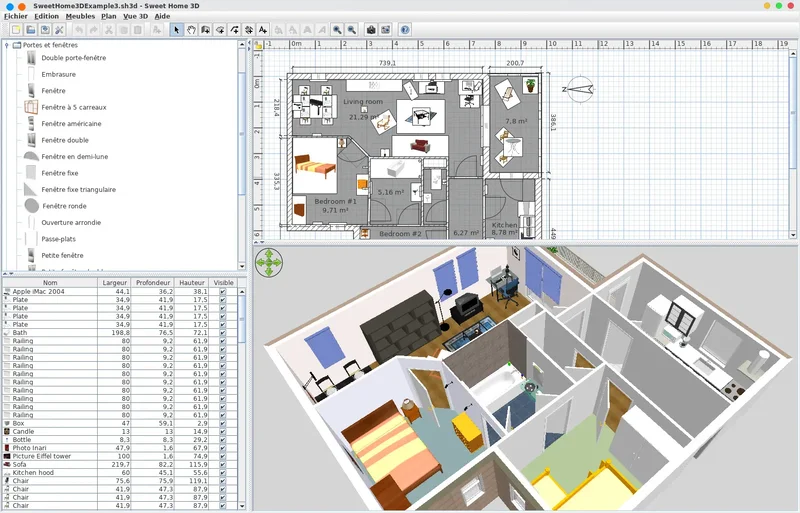
Task: Select the red sofa in the plan
Action: coord(420,146)
